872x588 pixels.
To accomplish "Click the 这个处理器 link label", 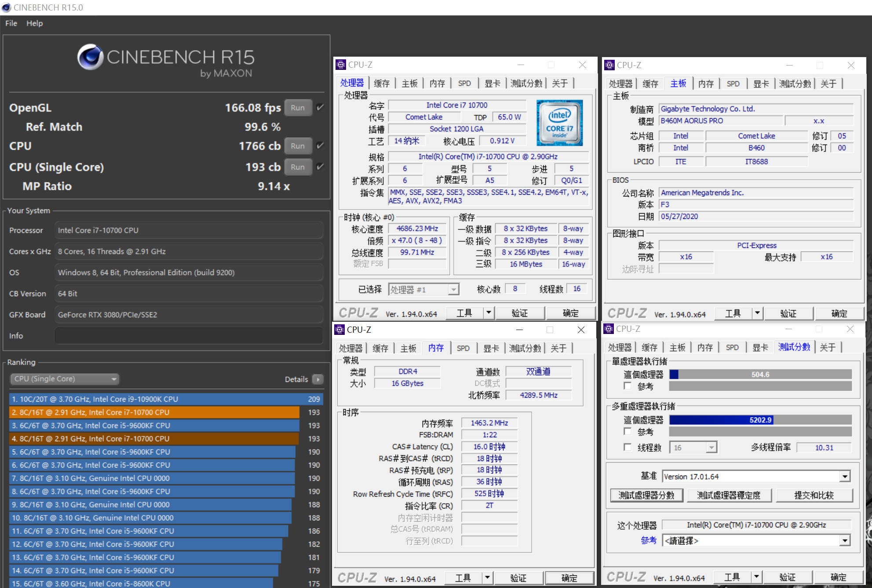I will tap(636, 525).
